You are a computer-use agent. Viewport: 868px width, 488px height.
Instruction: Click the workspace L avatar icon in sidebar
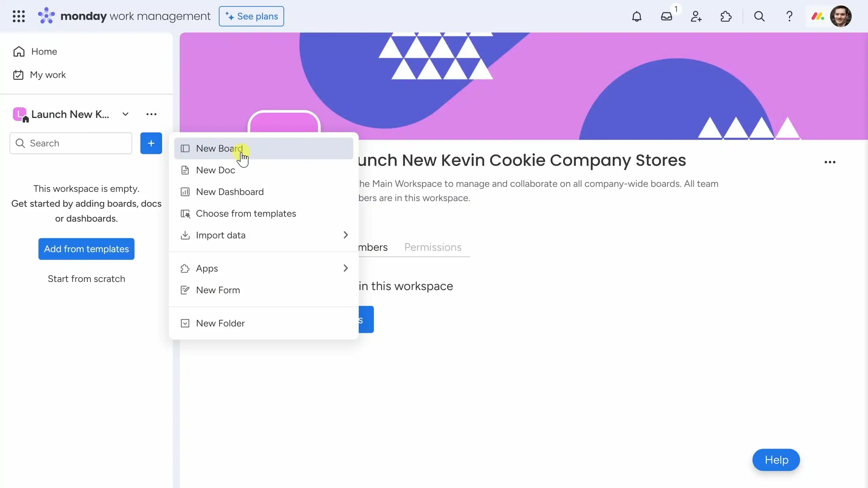pyautogui.click(x=20, y=114)
